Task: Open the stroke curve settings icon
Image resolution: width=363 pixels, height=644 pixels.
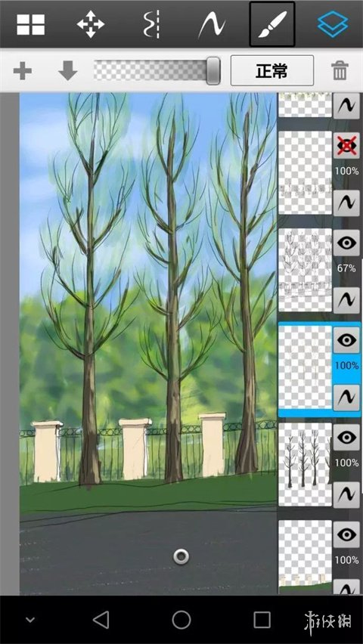Action: pos(212,25)
